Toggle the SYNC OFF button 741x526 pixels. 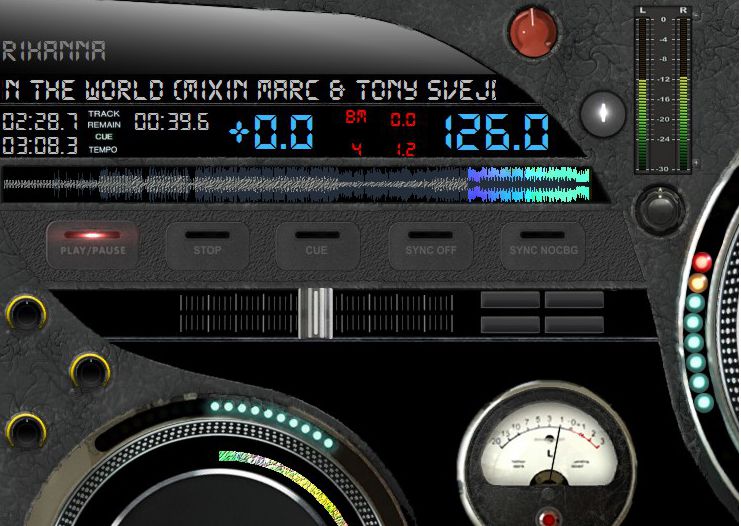click(431, 246)
